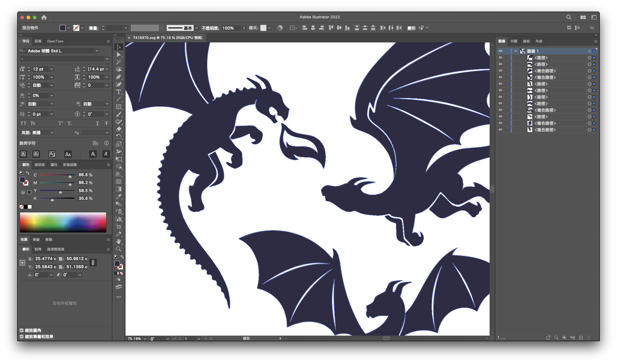Collapse the 圖層 1 layer tree
Image resolution: width=617 pixels, height=364 pixels.
coord(516,51)
